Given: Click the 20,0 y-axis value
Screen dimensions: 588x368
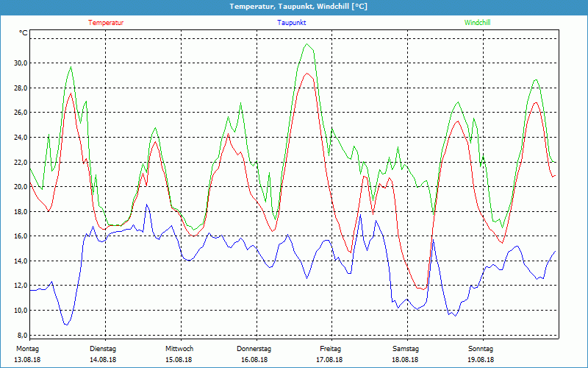Looking at the screenshot, I should 21,187.
